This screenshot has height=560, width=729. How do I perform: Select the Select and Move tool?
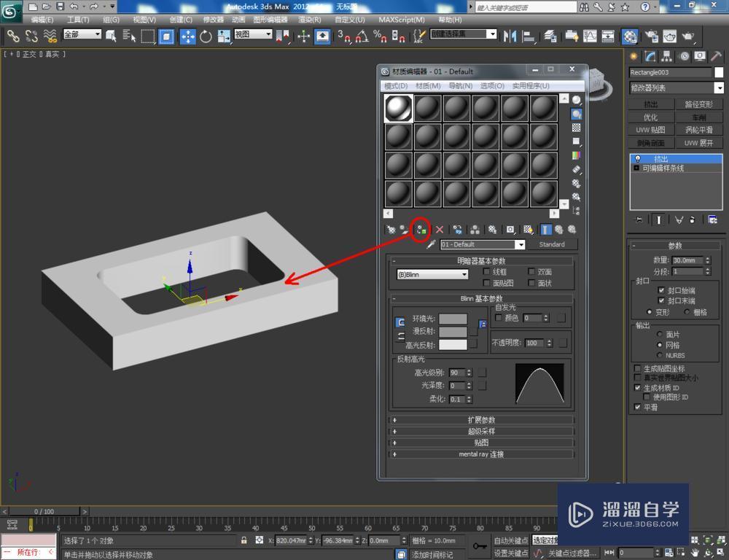coord(187,36)
